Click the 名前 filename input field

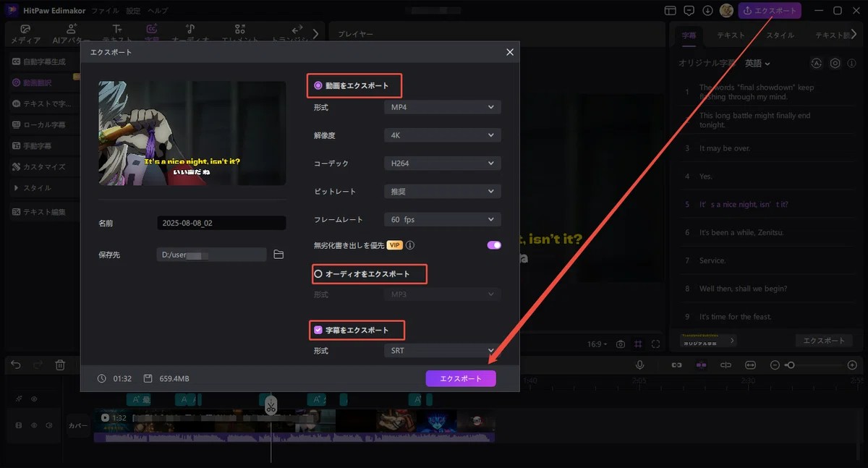(x=221, y=224)
